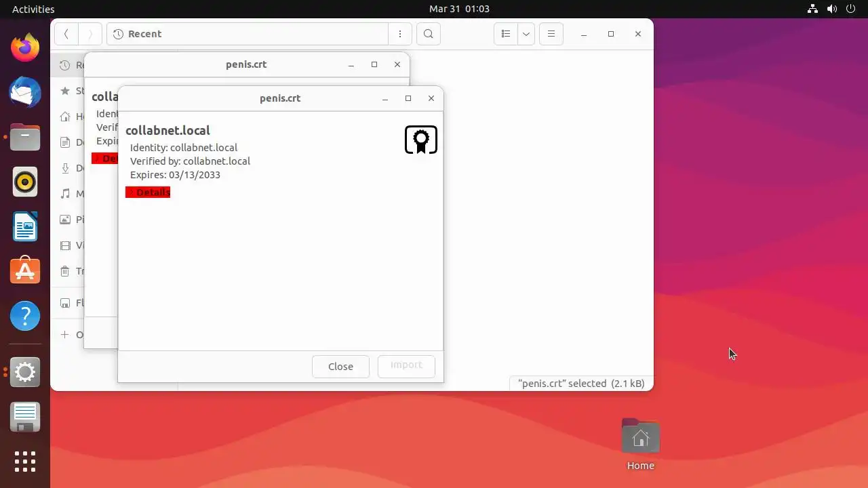The height and width of the screenshot is (488, 868).
Task: Open the Files hamburger menu
Action: pos(551,34)
